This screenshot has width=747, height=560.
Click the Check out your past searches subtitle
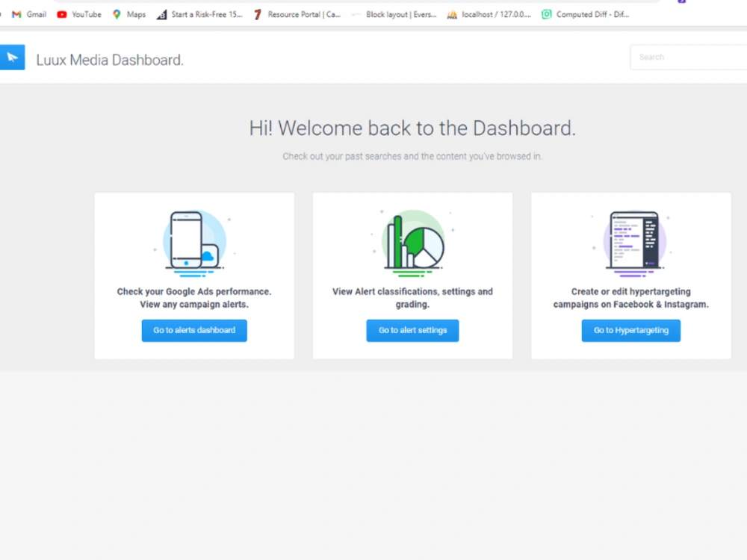click(412, 156)
